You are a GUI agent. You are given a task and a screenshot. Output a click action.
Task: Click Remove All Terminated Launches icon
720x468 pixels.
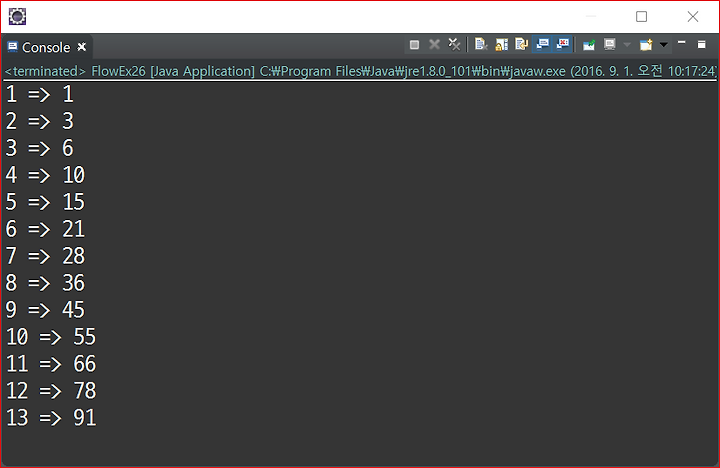[454, 45]
